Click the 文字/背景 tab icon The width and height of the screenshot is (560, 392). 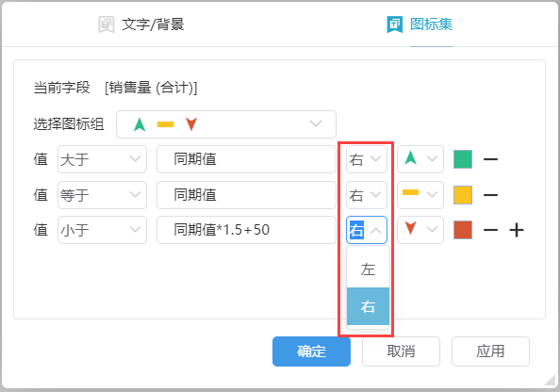coord(107,24)
